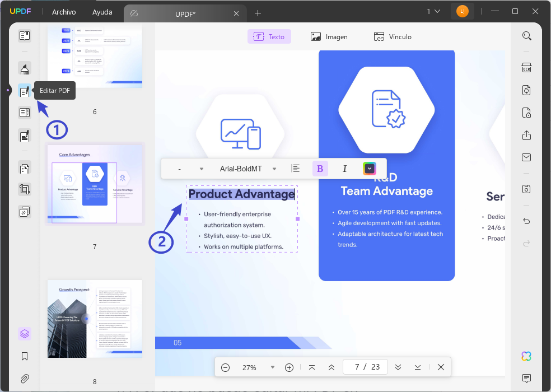The height and width of the screenshot is (392, 551).
Task: Switch to Imagen editing mode
Action: click(x=329, y=36)
